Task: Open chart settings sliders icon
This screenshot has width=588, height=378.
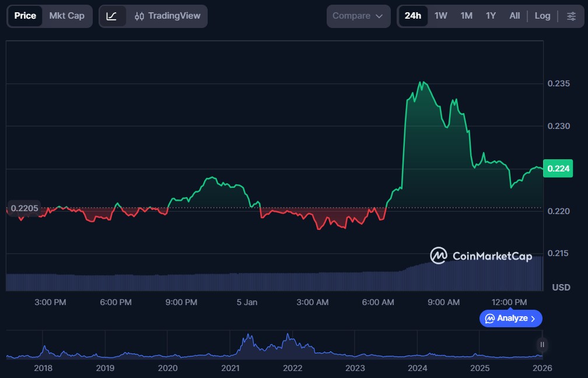Action: point(571,16)
